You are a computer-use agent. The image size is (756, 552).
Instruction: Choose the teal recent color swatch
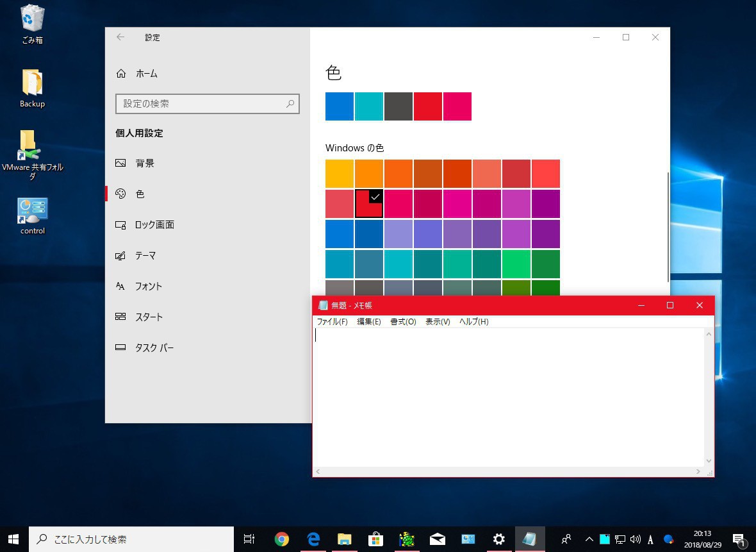pos(369,106)
